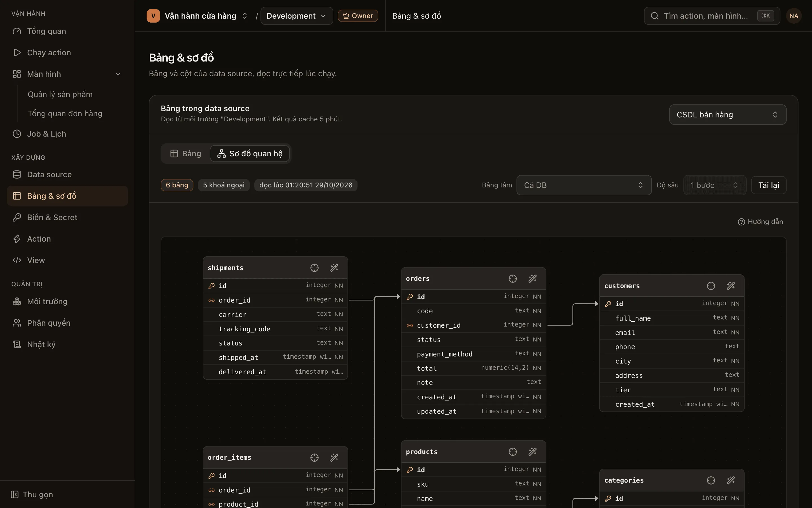The height and width of the screenshot is (508, 812).
Task: Open Biến & Secret page
Action: 67,217
